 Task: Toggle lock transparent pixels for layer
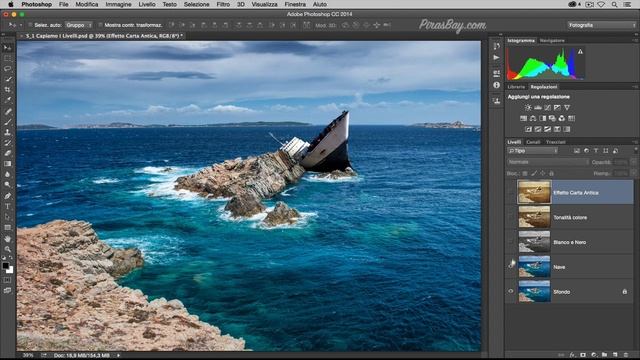click(525, 173)
